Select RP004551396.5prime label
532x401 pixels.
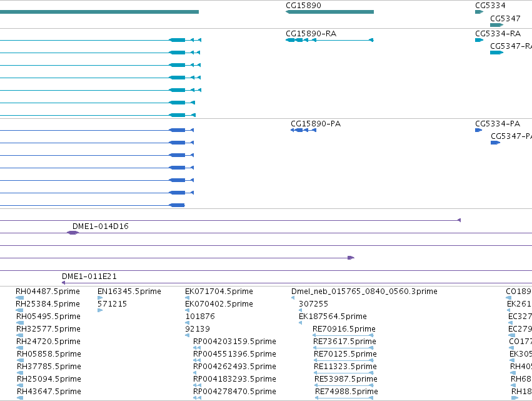[x=234, y=354]
